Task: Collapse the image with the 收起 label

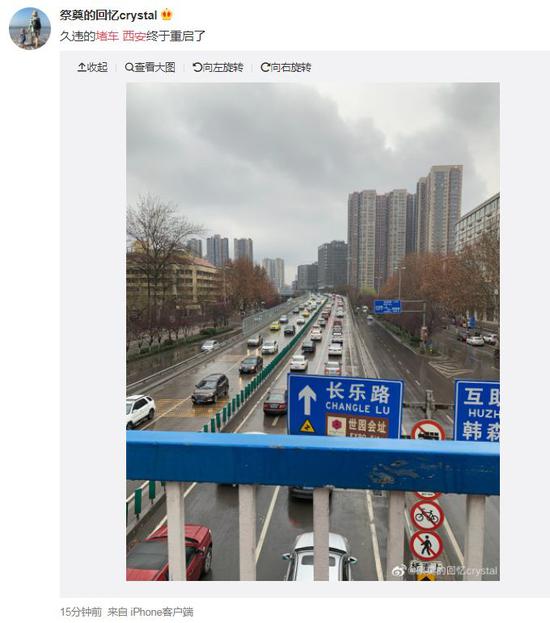Action: coord(97,67)
